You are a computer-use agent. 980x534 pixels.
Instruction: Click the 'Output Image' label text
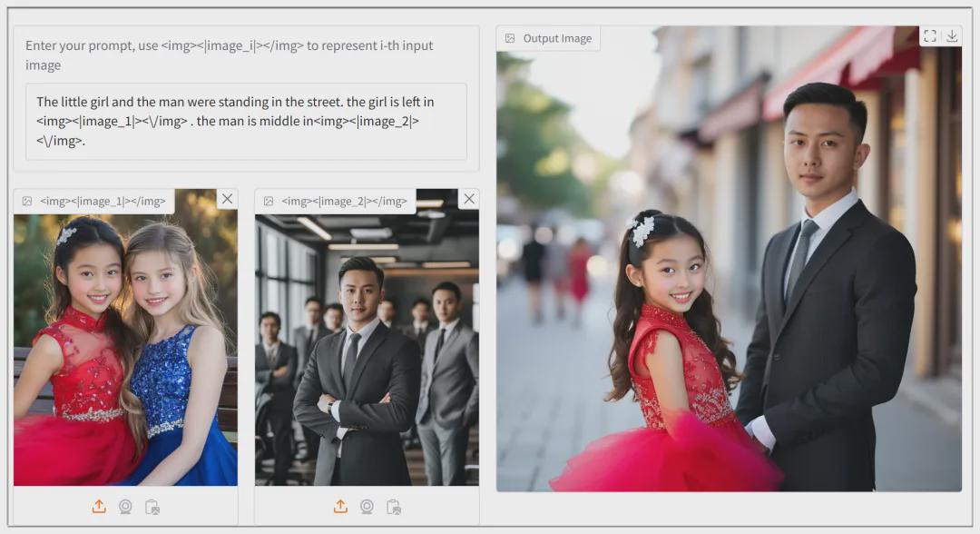click(557, 39)
